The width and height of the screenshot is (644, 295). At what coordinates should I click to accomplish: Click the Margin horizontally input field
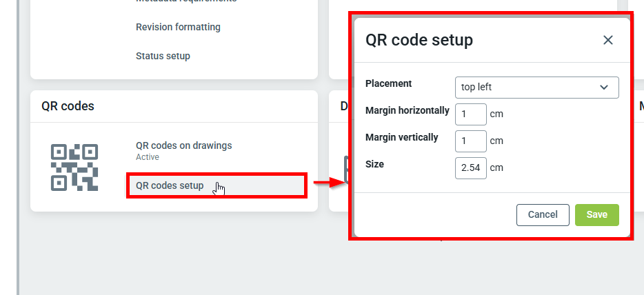point(471,114)
